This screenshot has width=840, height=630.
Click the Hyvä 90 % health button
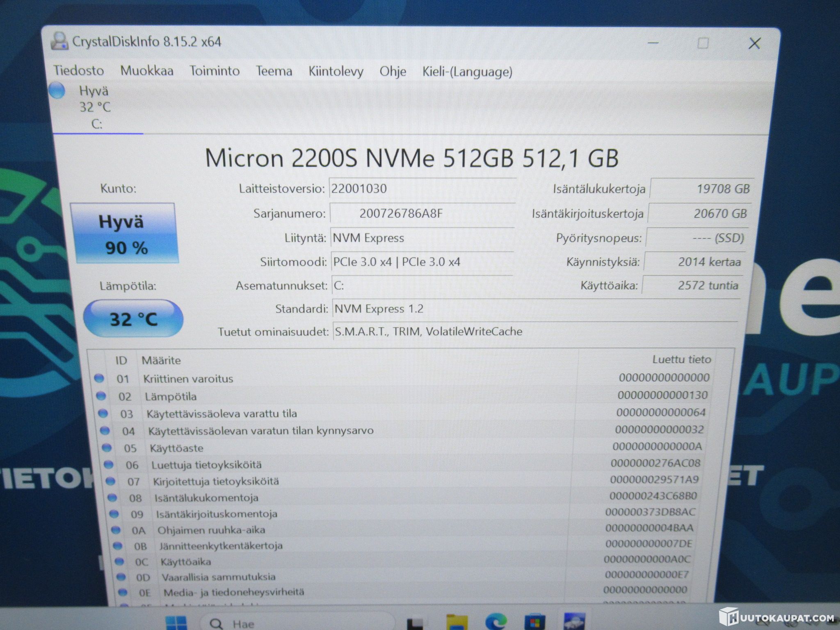click(124, 234)
